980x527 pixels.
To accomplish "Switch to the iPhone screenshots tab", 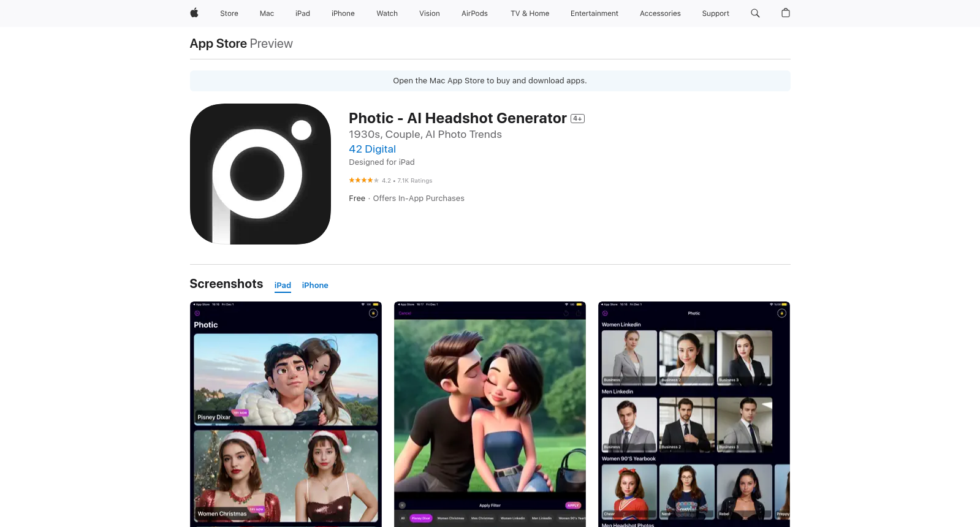I will pyautogui.click(x=315, y=286).
